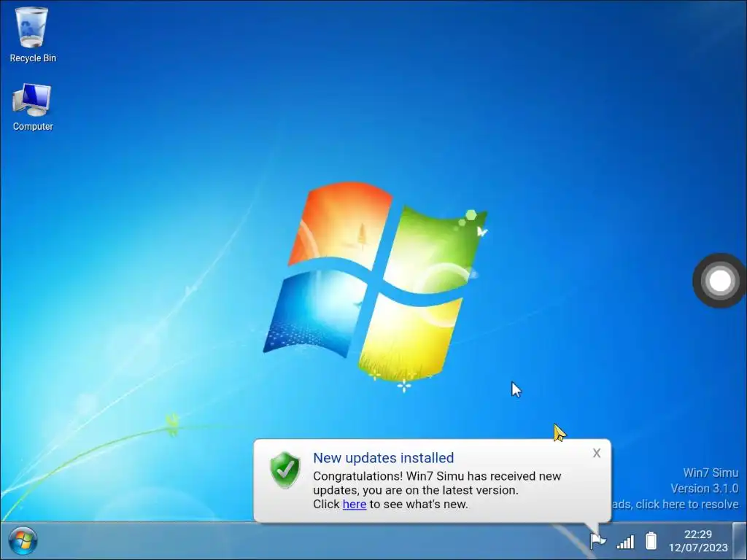This screenshot has width=747, height=560.
Task: Click the 'New updates installed' heading
Action: click(x=383, y=458)
